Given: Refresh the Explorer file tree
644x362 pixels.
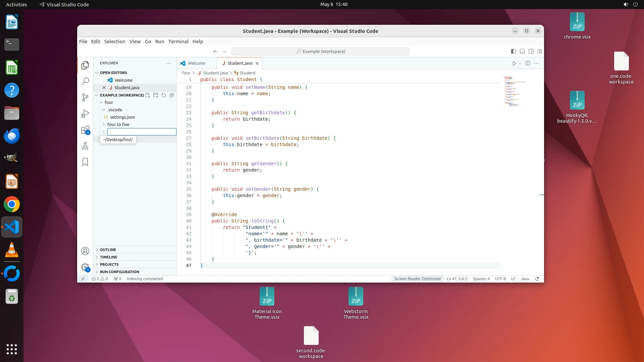Looking at the screenshot, I should pos(164,95).
